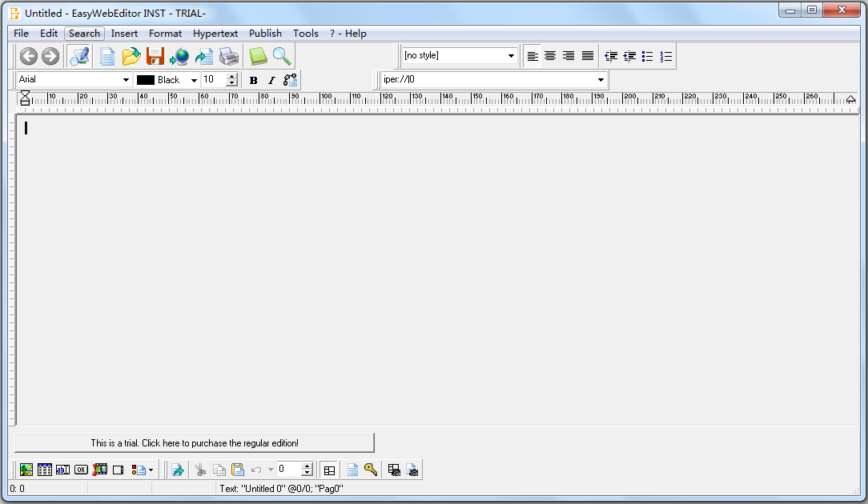Toggle bold formatting
The height and width of the screenshot is (504, 868).
click(x=254, y=80)
